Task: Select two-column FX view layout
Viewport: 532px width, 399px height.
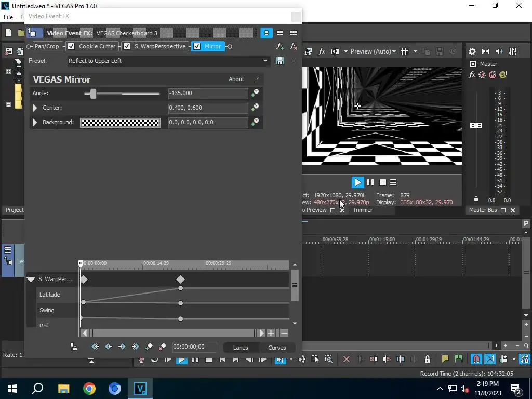Action: [x=280, y=33]
